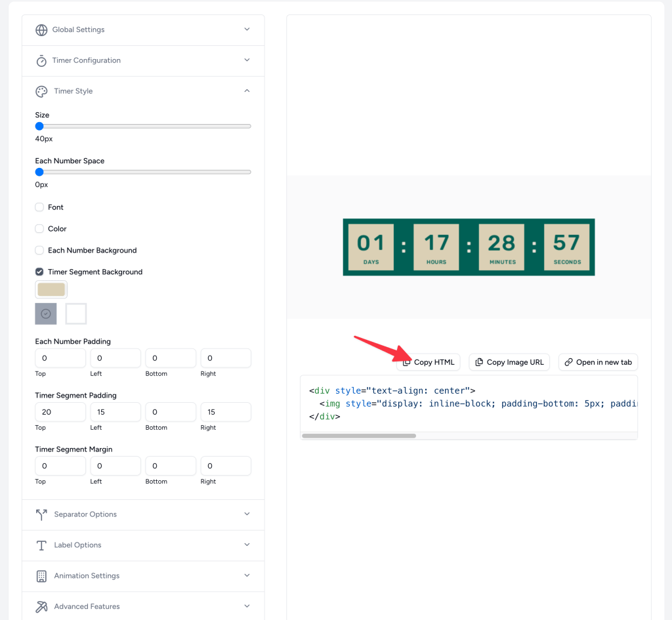Image resolution: width=672 pixels, height=620 pixels.
Task: Click the Open in new tab button
Action: point(598,362)
